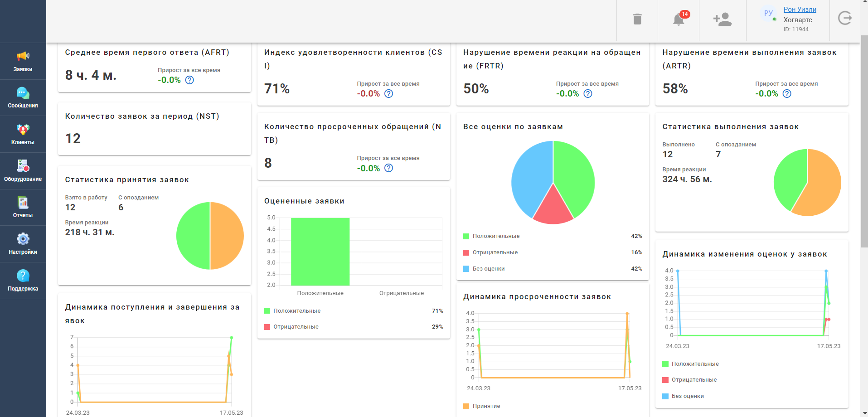Click the 324 ч. 56 м. reaction time
The height and width of the screenshot is (417, 868).
pyautogui.click(x=687, y=179)
